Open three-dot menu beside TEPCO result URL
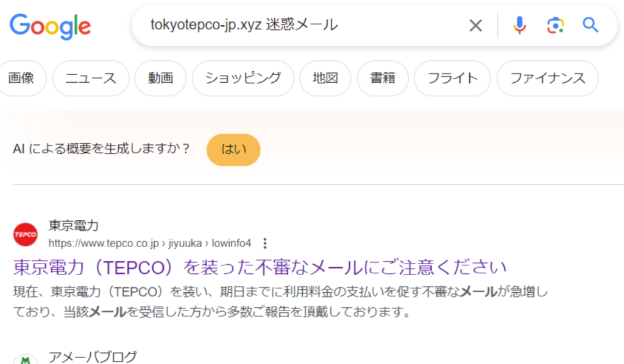The width and height of the screenshot is (624, 364). [x=264, y=243]
